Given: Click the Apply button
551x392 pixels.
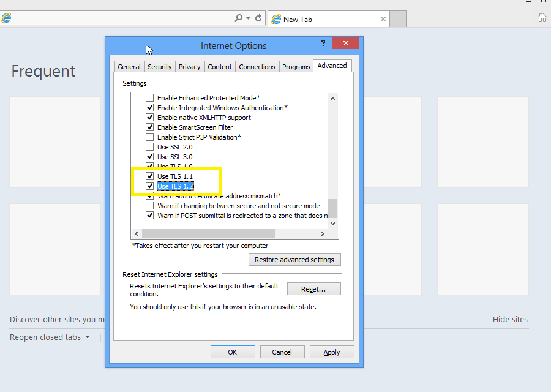Looking at the screenshot, I should pyautogui.click(x=332, y=352).
